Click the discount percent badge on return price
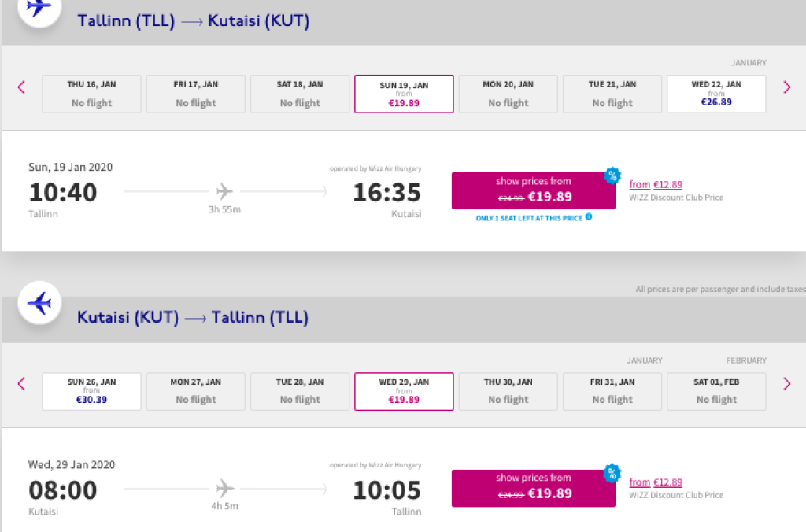 (x=612, y=473)
